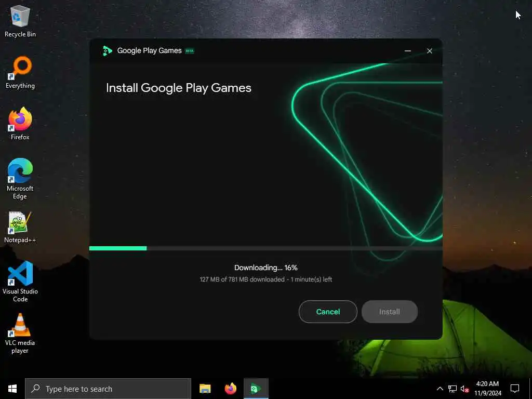
Task: Click the 'Type here to search' box
Action: [108, 389]
